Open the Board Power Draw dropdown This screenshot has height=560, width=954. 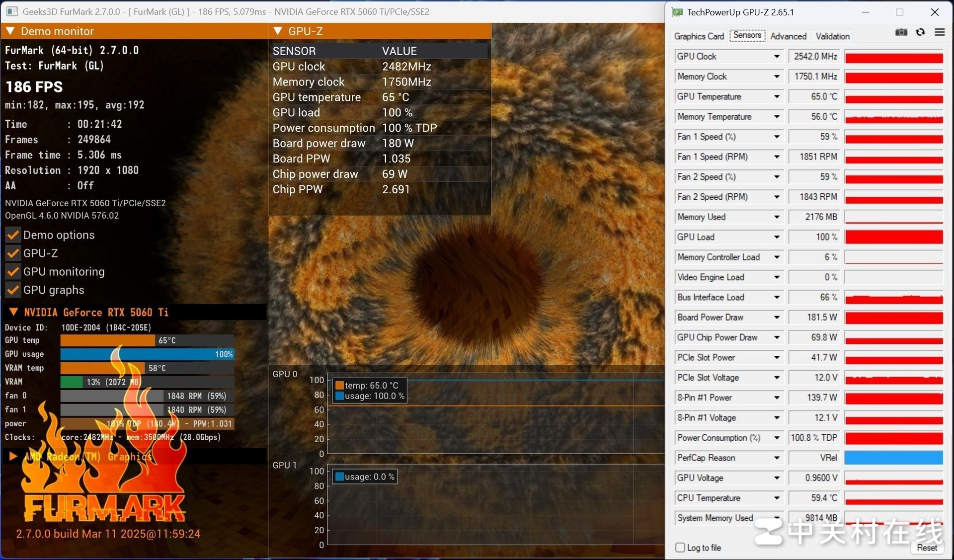coord(777,318)
